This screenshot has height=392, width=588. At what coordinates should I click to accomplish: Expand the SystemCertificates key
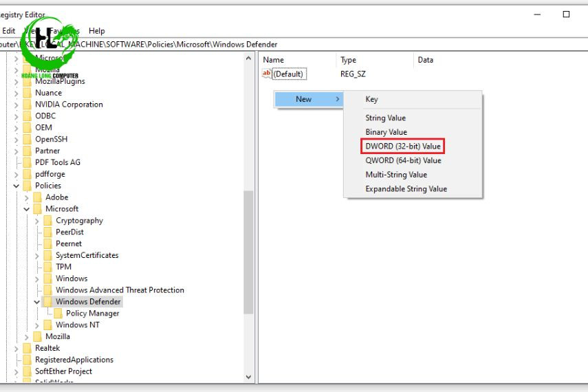pyautogui.click(x=36, y=256)
